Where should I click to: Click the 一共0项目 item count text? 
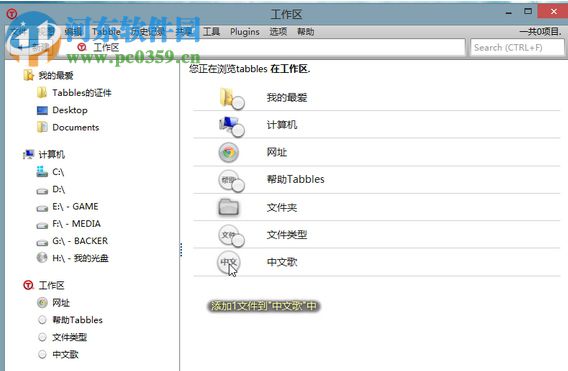[x=540, y=32]
